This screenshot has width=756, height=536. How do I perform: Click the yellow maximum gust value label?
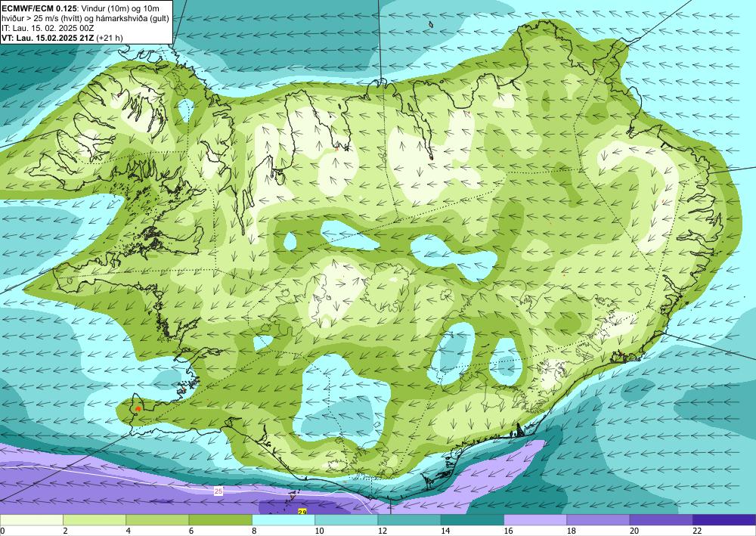(302, 511)
